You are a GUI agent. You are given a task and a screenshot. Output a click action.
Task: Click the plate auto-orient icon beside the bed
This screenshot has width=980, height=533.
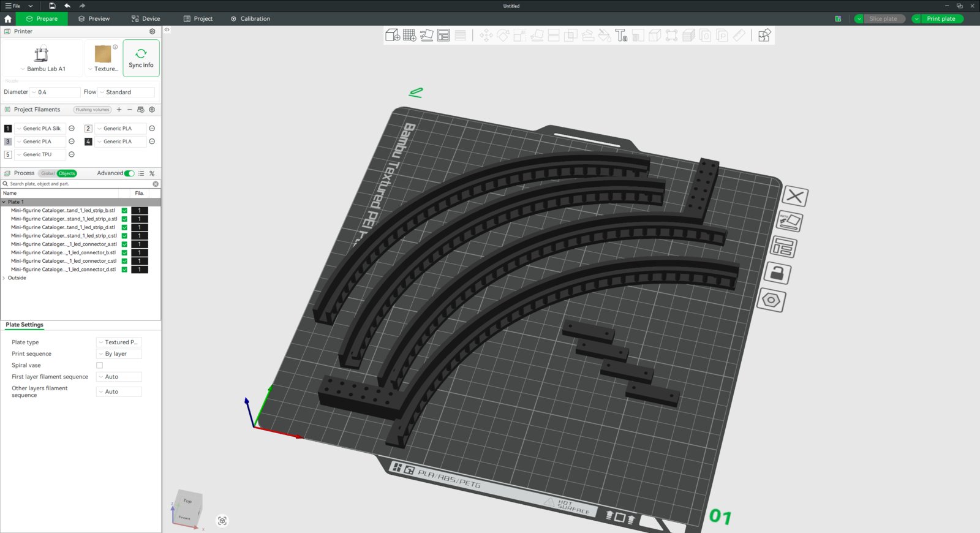[790, 221]
